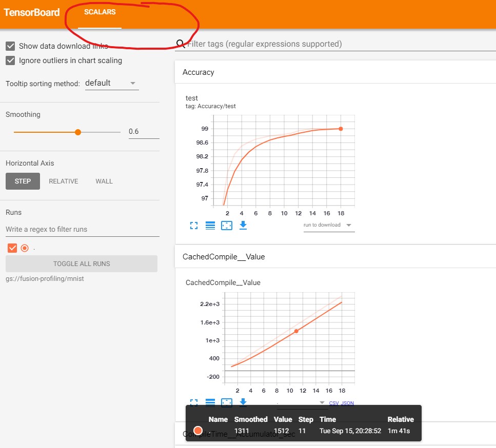Screen dimensions: 496x448
Task: Open Tooltip sorting method dropdown
Action: click(x=112, y=83)
